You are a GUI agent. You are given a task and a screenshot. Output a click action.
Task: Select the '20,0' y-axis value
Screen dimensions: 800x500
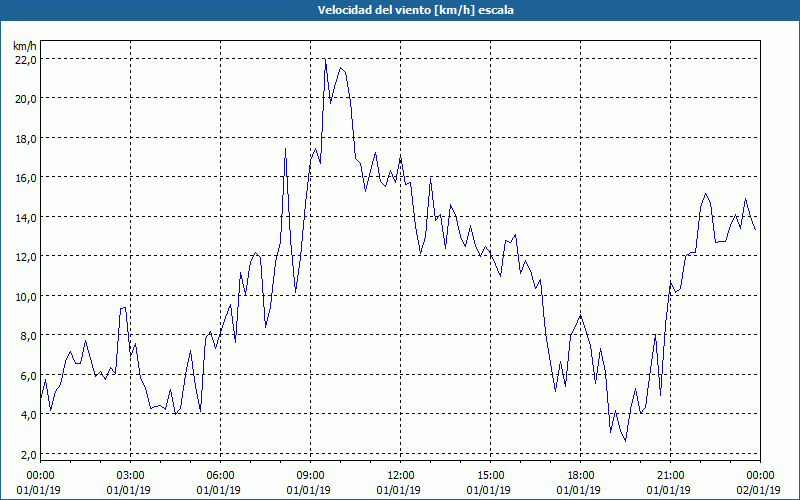click(x=26, y=98)
